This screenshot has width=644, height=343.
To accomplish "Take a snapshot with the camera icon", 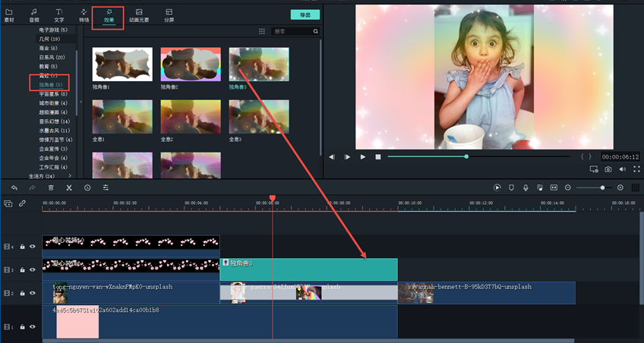I will click(608, 169).
